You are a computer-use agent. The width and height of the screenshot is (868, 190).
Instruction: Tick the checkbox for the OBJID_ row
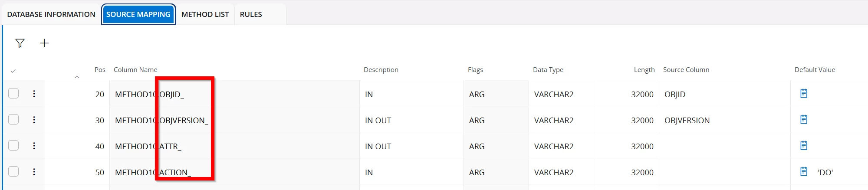(13, 93)
